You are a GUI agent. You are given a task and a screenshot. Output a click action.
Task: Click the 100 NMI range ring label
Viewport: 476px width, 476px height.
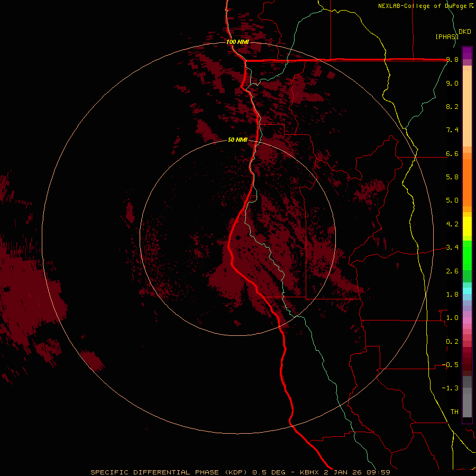coord(237,42)
